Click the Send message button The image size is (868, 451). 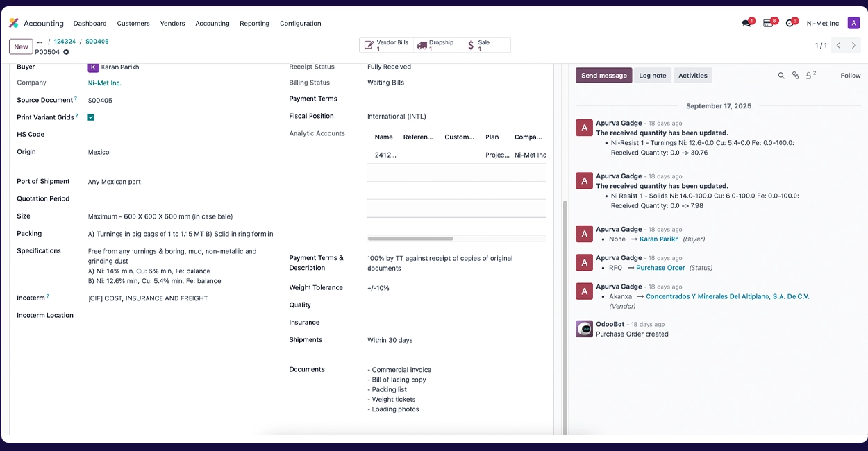(603, 76)
